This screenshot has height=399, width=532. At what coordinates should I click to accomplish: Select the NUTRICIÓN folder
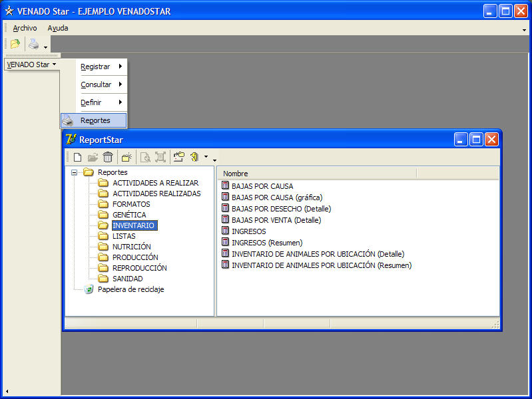132,247
